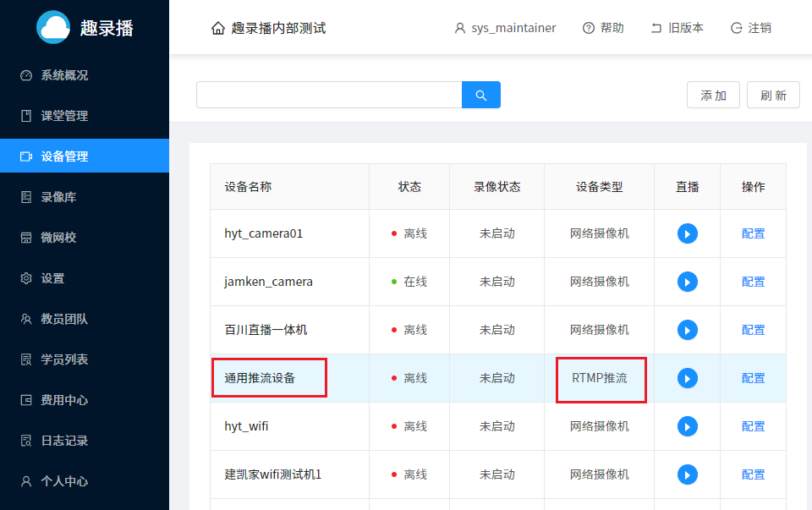The width and height of the screenshot is (812, 510).
Task: Open 课堂管理 in sidebar
Action: [x=85, y=116]
